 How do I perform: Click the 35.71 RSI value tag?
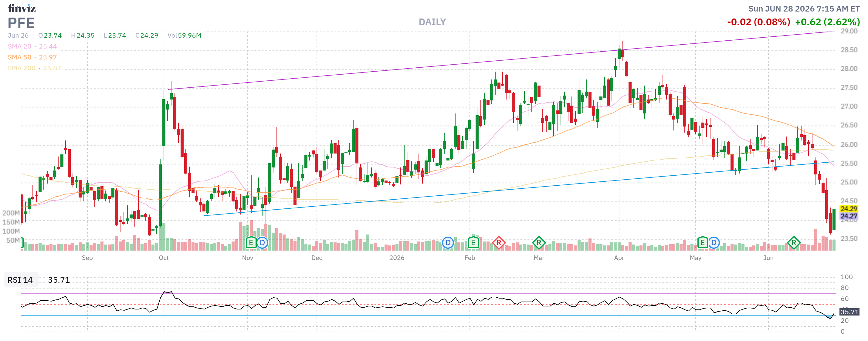click(849, 312)
